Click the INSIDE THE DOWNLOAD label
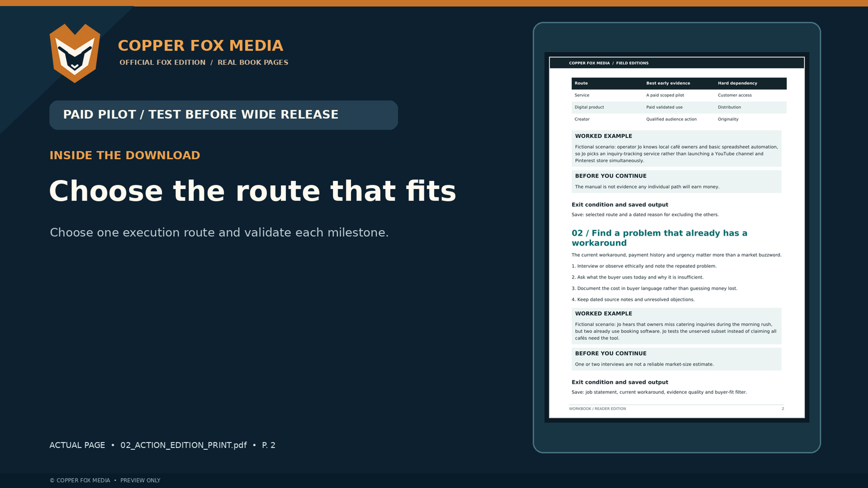868x488 pixels. pyautogui.click(x=125, y=155)
